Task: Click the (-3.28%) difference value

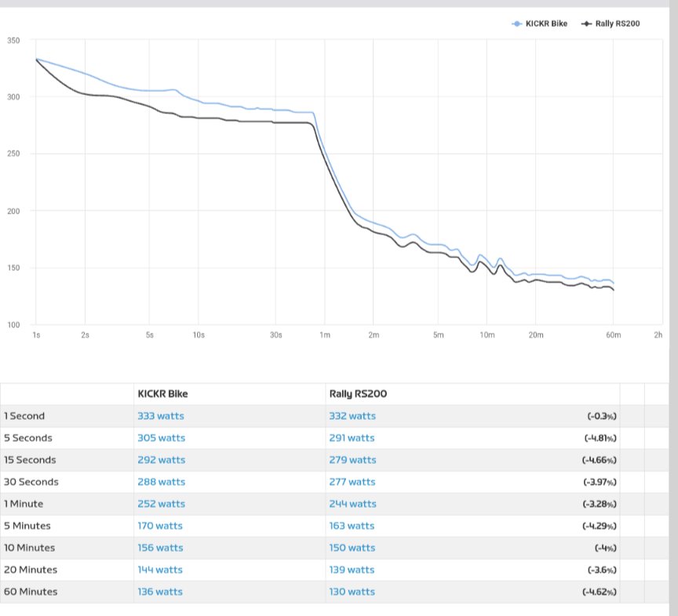Action: [x=600, y=504]
